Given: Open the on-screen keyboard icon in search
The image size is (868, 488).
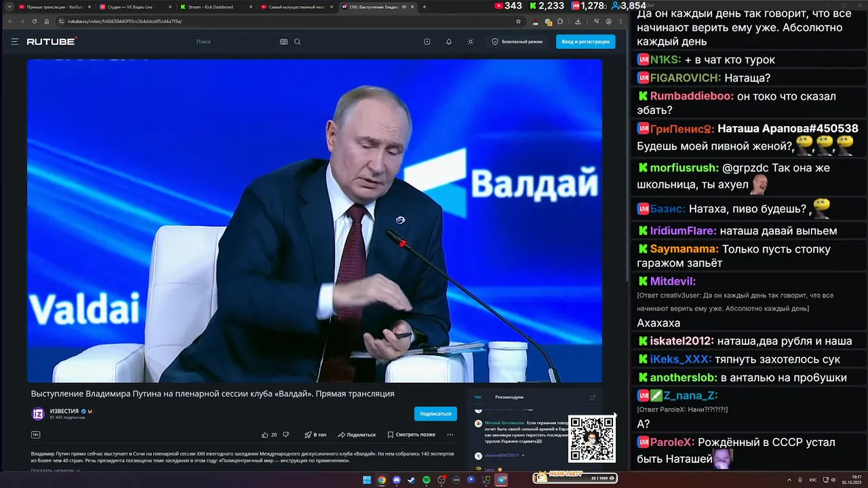Looking at the screenshot, I should 283,42.
